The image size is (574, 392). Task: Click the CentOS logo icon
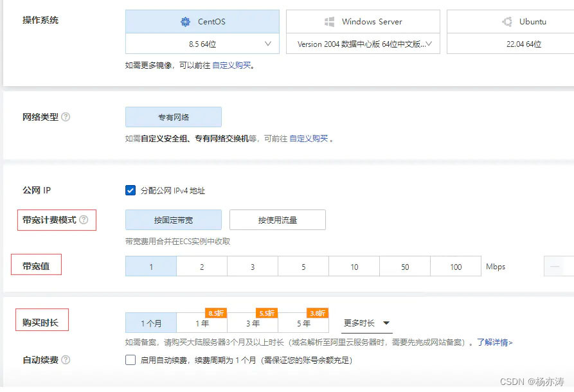[x=186, y=22]
